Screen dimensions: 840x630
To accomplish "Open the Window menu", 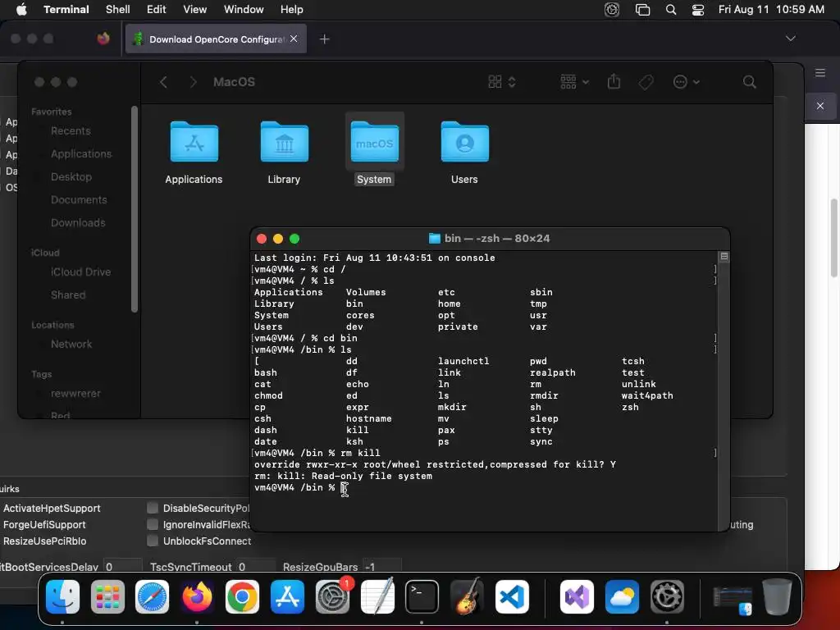I will (x=244, y=9).
